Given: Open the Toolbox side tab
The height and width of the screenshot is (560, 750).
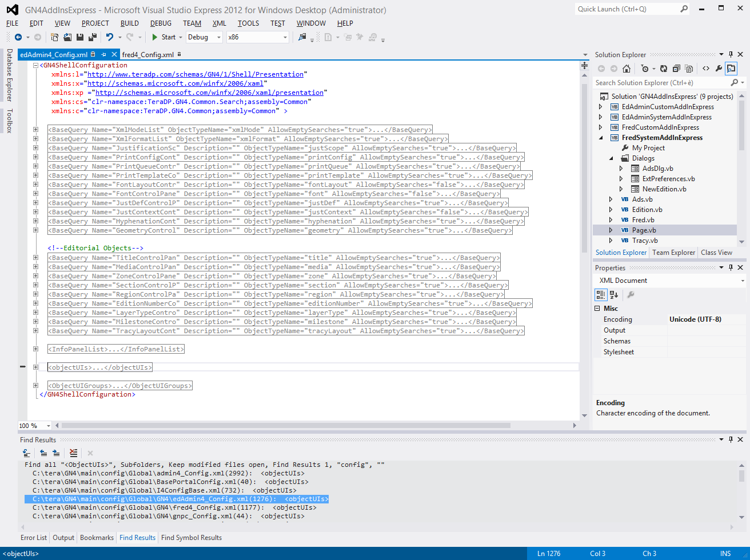Looking at the screenshot, I should point(9,121).
